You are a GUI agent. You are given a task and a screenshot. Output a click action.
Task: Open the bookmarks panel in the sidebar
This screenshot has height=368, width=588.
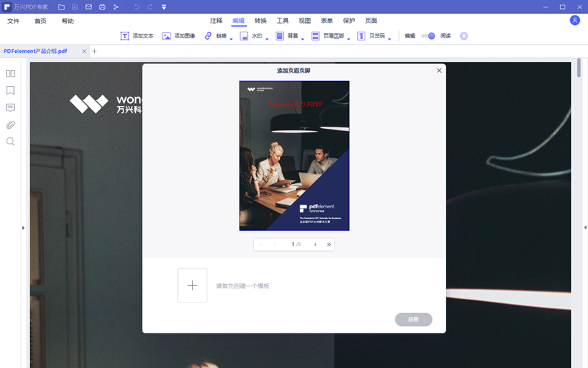(10, 91)
